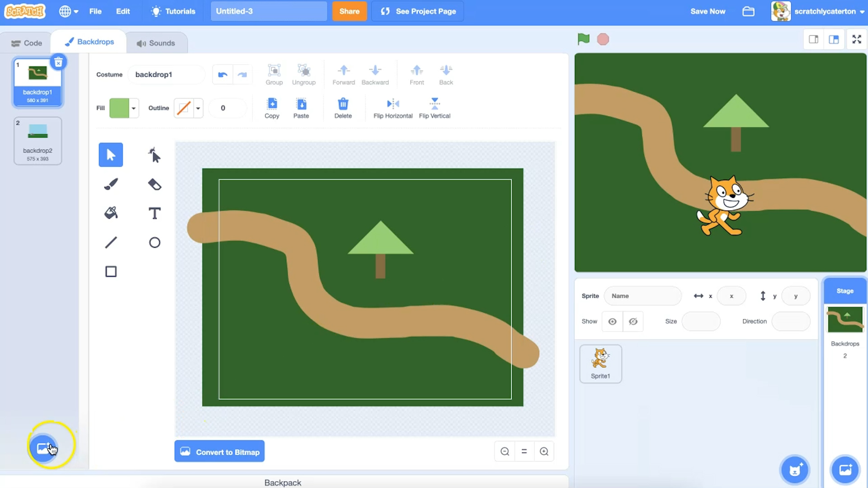This screenshot has height=488, width=868.
Task: Open the Outline color dropdown
Action: coord(189,108)
